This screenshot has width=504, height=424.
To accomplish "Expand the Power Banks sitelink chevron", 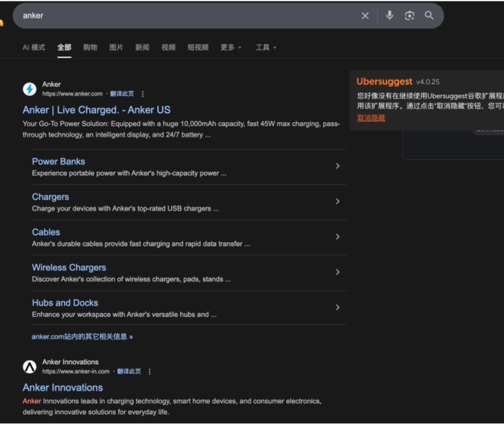I will click(337, 166).
